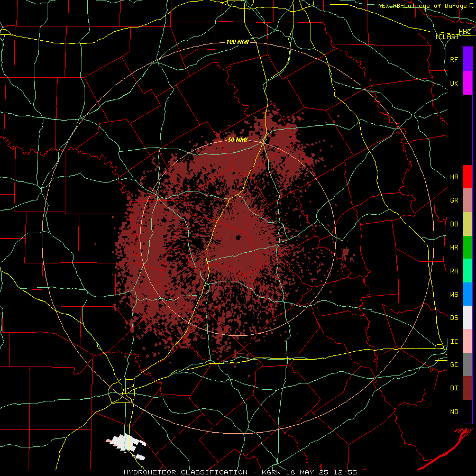The height and width of the screenshot is (476, 476).
Task: Click the 50 NMI range ring label
Action: click(237, 140)
